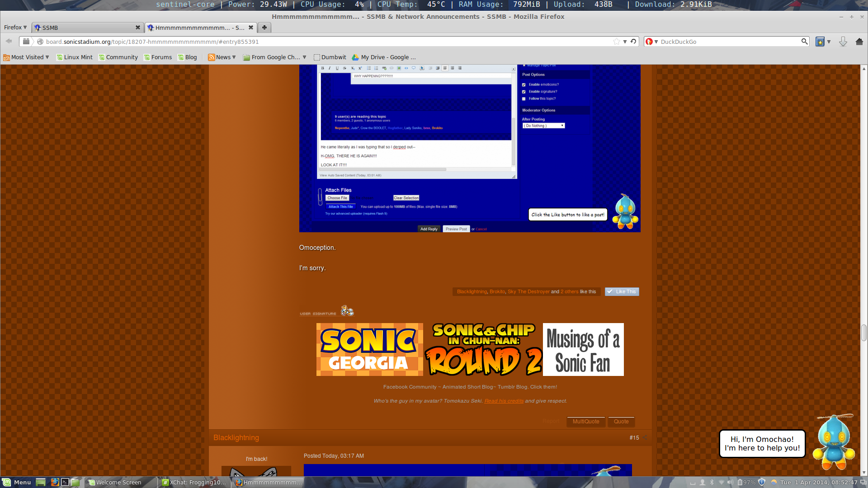868x488 pixels.
Task: Open the Downloads arrow button
Action: tap(843, 42)
